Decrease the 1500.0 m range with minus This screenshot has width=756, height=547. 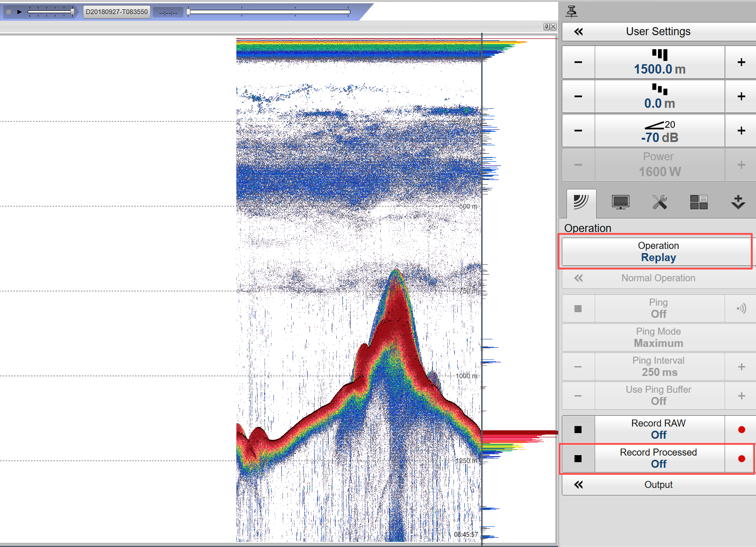(x=578, y=62)
